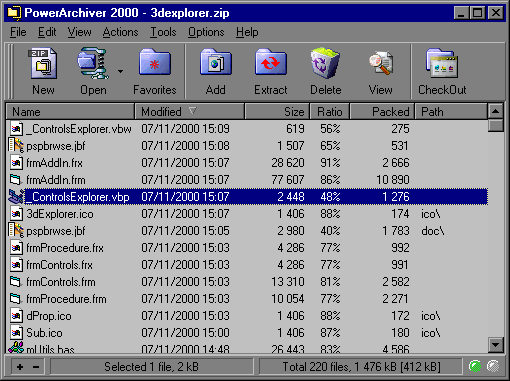
Task: Click the frmProcedure.frx file icon
Action: point(16,248)
